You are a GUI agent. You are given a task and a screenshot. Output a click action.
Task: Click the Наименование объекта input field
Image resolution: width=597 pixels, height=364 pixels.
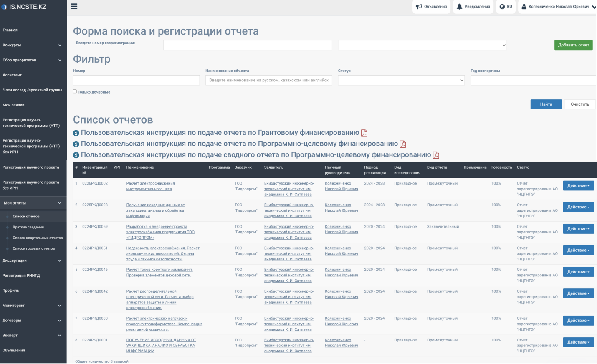tap(268, 80)
